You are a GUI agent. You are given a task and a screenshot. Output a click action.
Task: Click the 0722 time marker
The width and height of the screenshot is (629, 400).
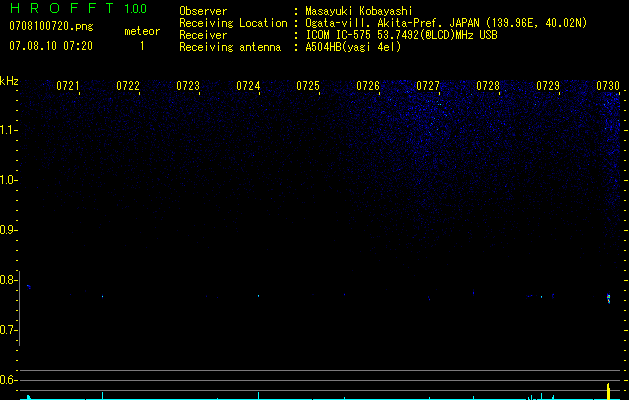pos(128,86)
